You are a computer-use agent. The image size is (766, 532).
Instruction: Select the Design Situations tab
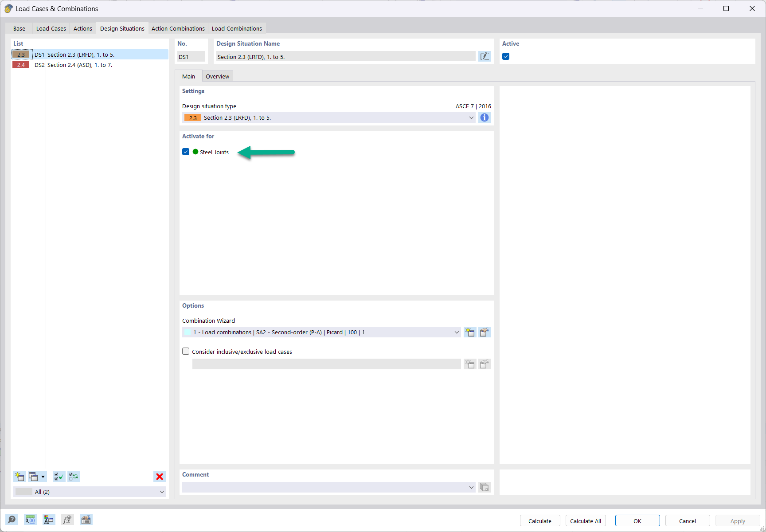[x=122, y=28]
